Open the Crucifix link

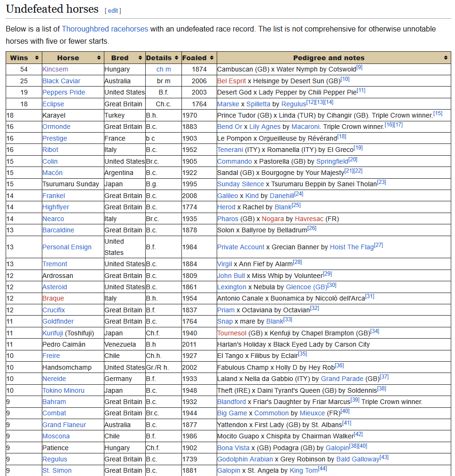(x=54, y=310)
